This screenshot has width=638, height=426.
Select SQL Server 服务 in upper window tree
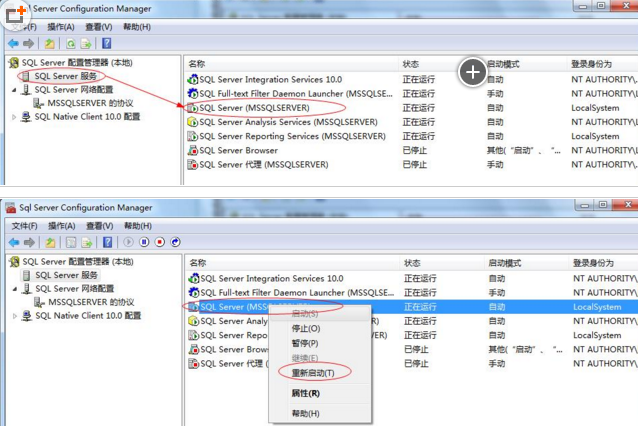(65, 76)
